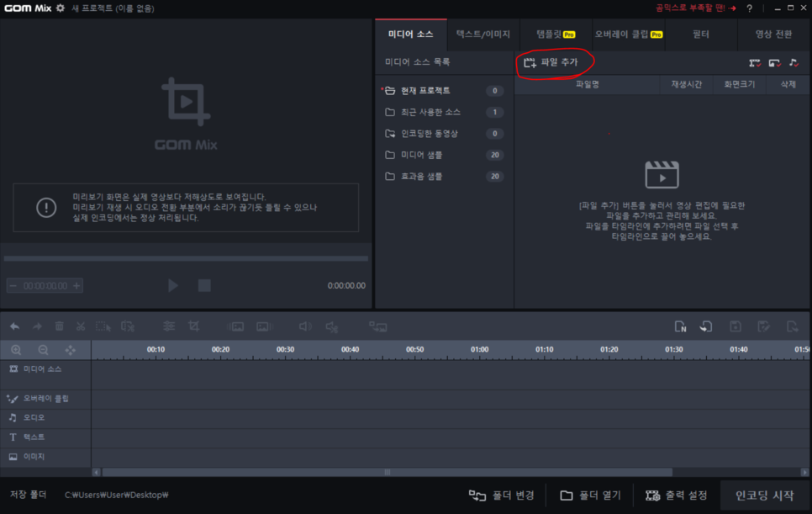Click the 삭제 column header

788,84
